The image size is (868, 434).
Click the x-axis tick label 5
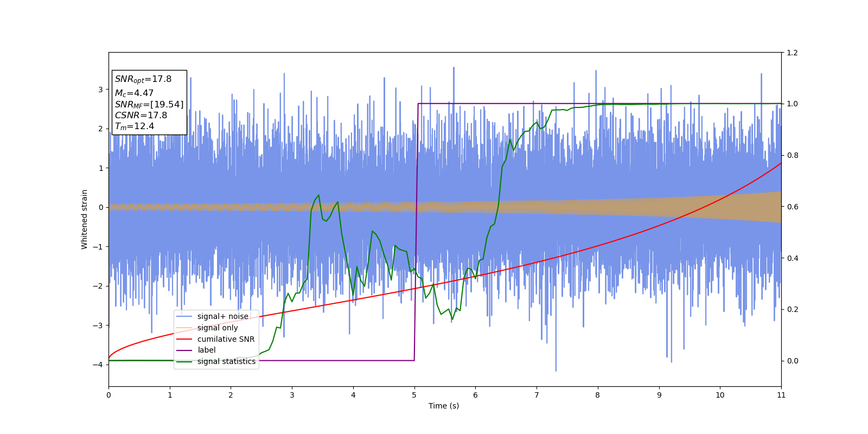414,395
